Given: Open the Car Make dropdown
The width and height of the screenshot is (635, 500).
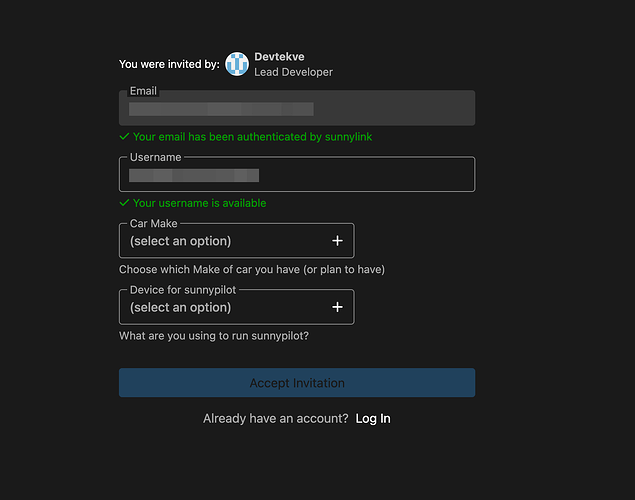Looking at the screenshot, I should coord(237,241).
